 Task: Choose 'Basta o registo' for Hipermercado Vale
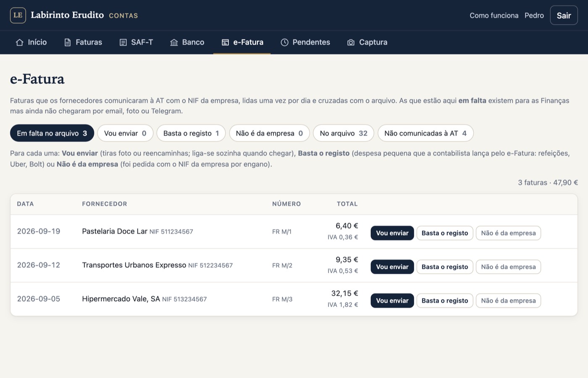pos(445,301)
